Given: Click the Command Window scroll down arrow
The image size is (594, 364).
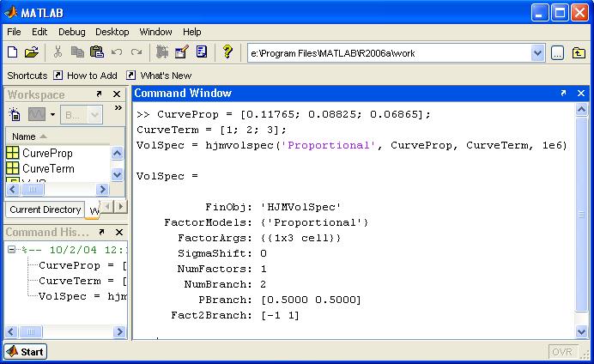Looking at the screenshot, I should click(581, 332).
